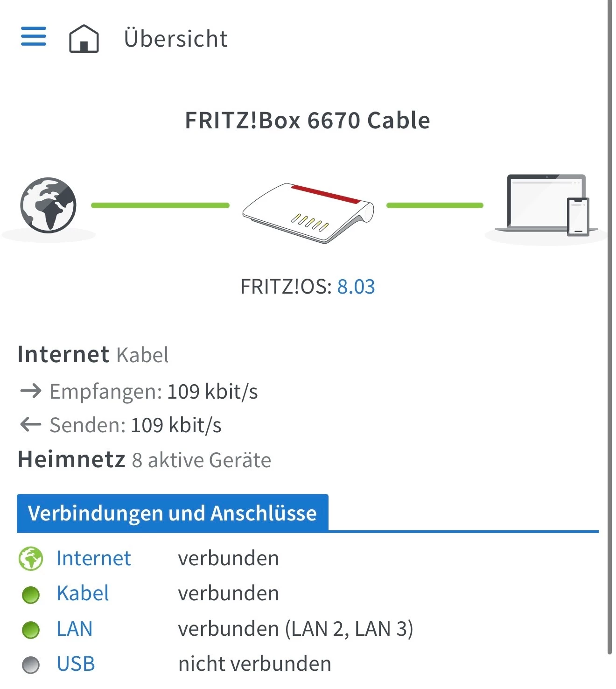Open FRITZ!OS version 8.03 link

(x=356, y=287)
